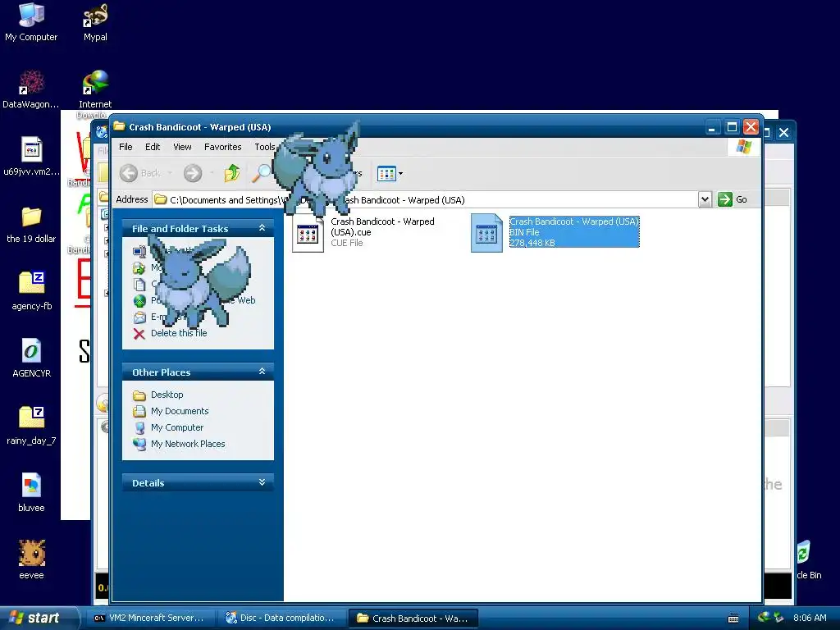Click the taskbar clock 8:06 AM

coord(810,619)
